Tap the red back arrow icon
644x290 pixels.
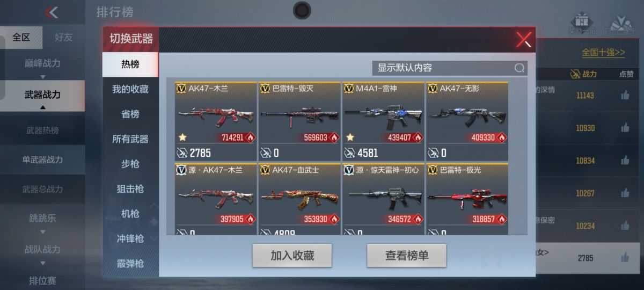click(52, 12)
